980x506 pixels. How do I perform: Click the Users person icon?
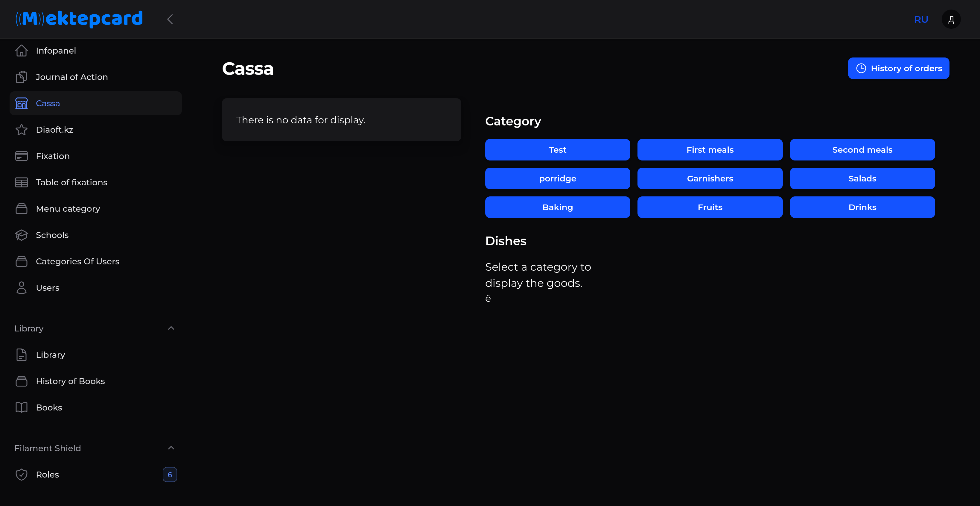(21, 288)
